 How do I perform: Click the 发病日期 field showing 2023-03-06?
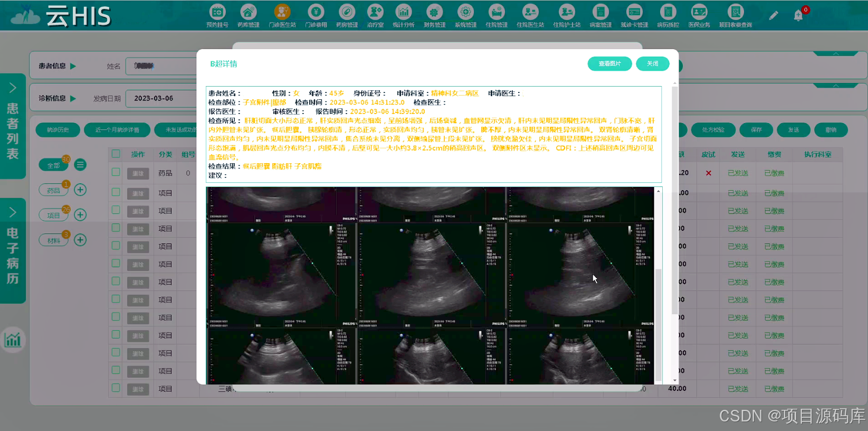click(x=161, y=98)
